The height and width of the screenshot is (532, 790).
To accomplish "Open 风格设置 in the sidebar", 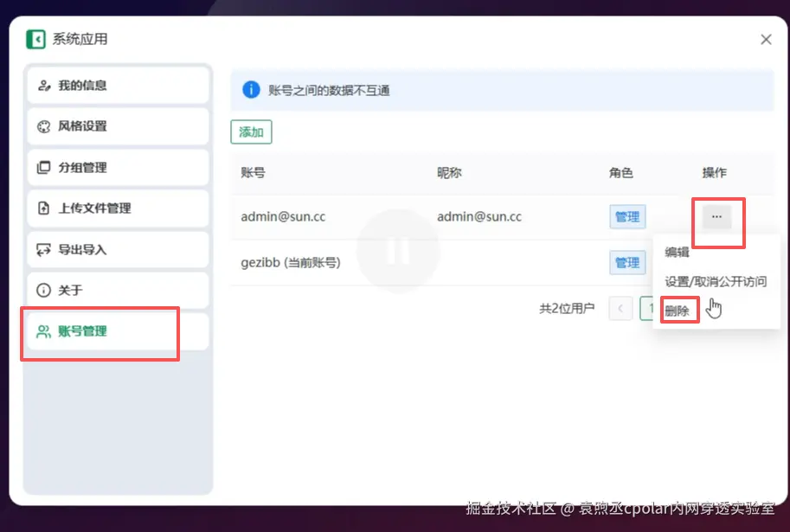I will click(118, 126).
